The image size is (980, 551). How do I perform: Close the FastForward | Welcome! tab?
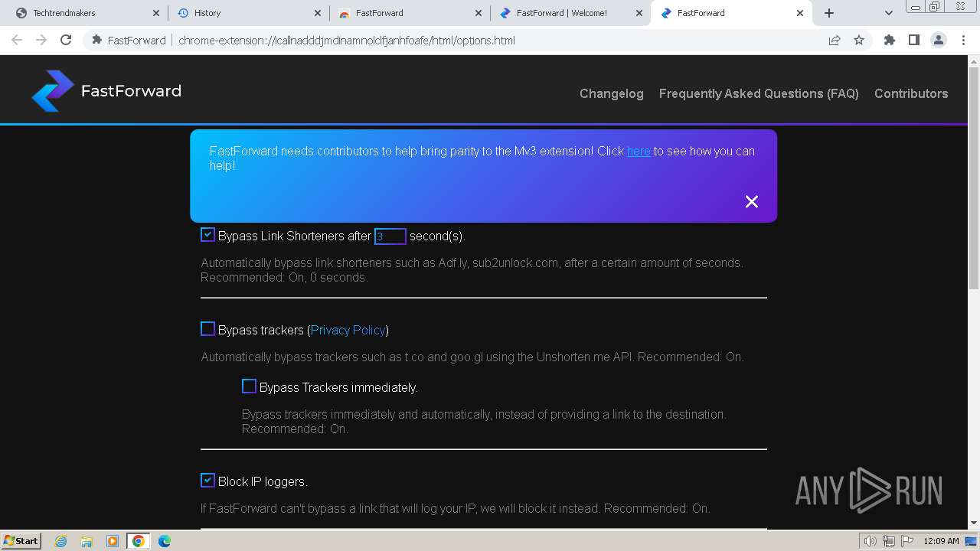point(639,13)
